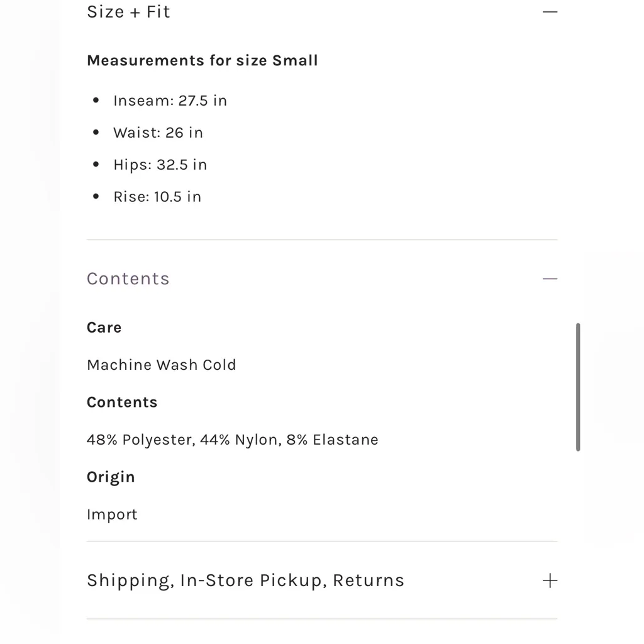Select the Rise: 10.5 in list item
This screenshot has width=644, height=644.
[x=157, y=197]
